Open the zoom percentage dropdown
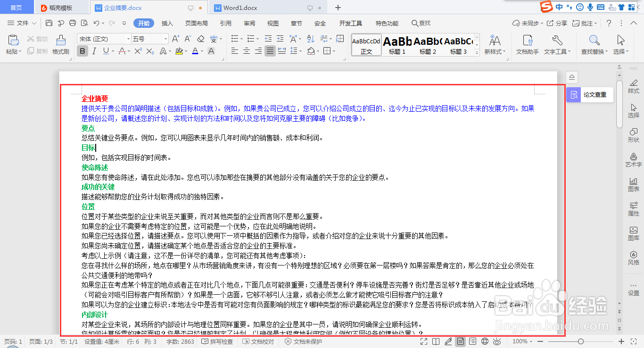 pyautogui.click(x=523, y=341)
